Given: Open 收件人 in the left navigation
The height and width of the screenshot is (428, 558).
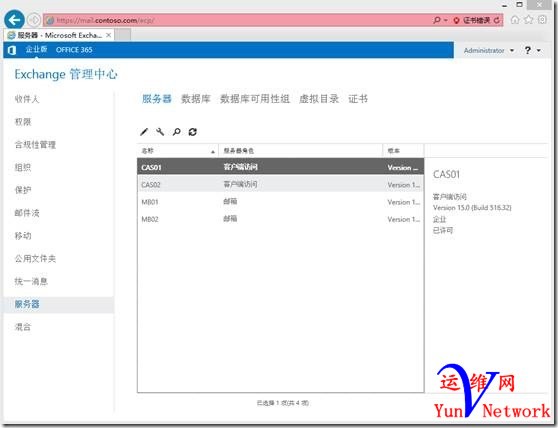Looking at the screenshot, I should (27, 99).
